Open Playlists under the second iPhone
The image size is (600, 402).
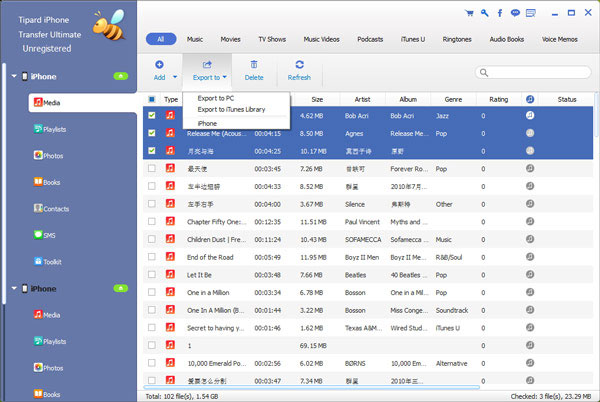[50, 341]
